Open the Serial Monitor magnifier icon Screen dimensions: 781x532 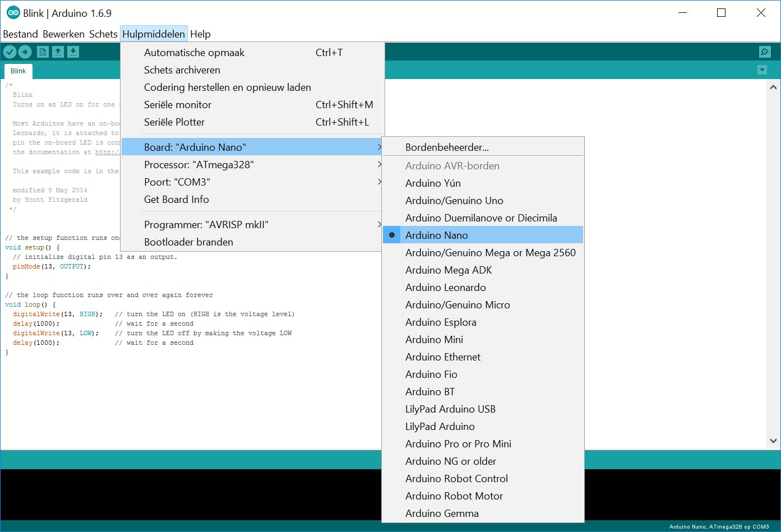pyautogui.click(x=765, y=52)
